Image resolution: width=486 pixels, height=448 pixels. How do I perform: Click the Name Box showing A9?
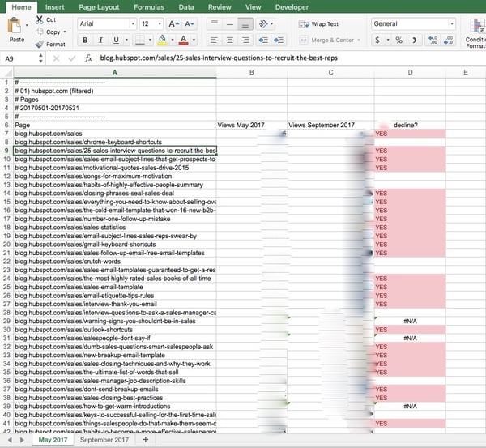coord(20,58)
